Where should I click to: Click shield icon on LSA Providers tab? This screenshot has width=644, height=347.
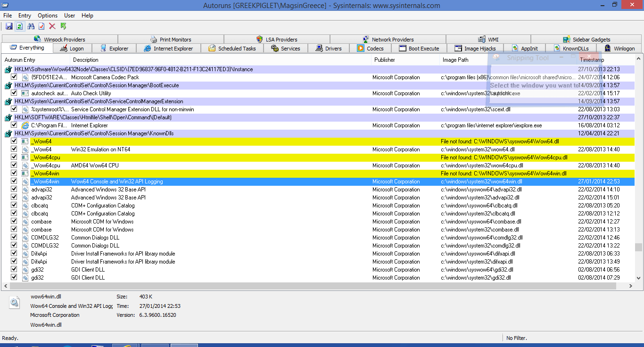259,40
